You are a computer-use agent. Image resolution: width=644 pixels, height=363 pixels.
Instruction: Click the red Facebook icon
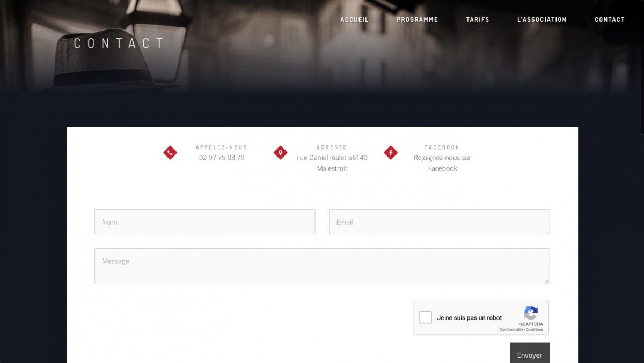click(x=391, y=153)
